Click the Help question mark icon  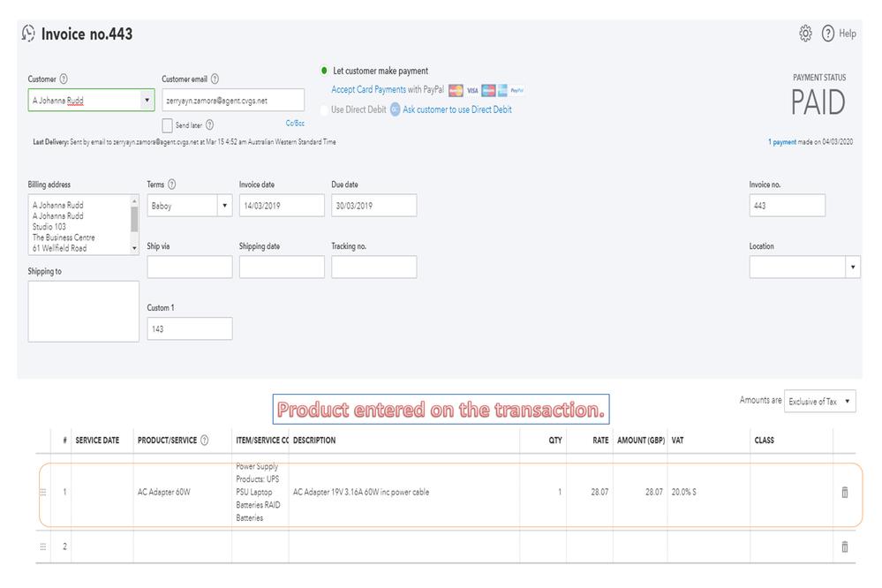828,34
